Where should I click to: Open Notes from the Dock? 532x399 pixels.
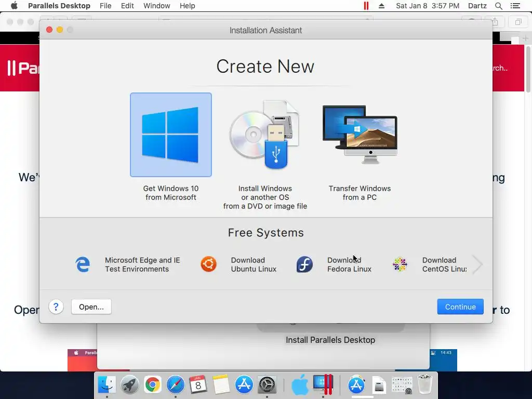click(x=221, y=385)
